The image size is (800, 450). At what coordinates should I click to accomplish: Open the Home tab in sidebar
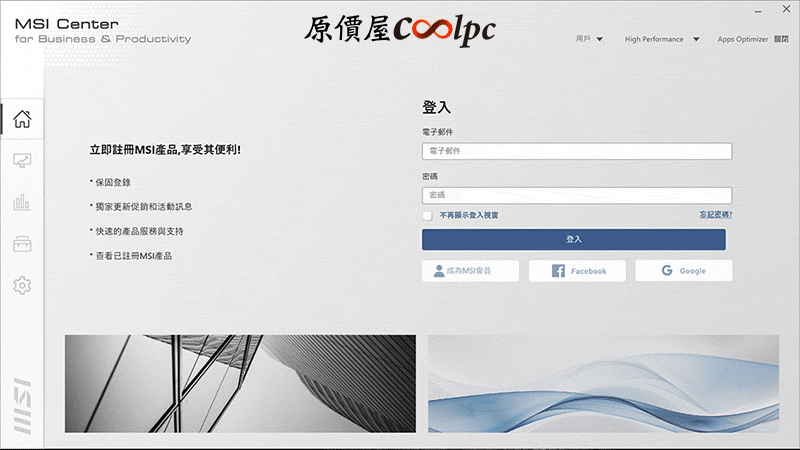(22, 119)
